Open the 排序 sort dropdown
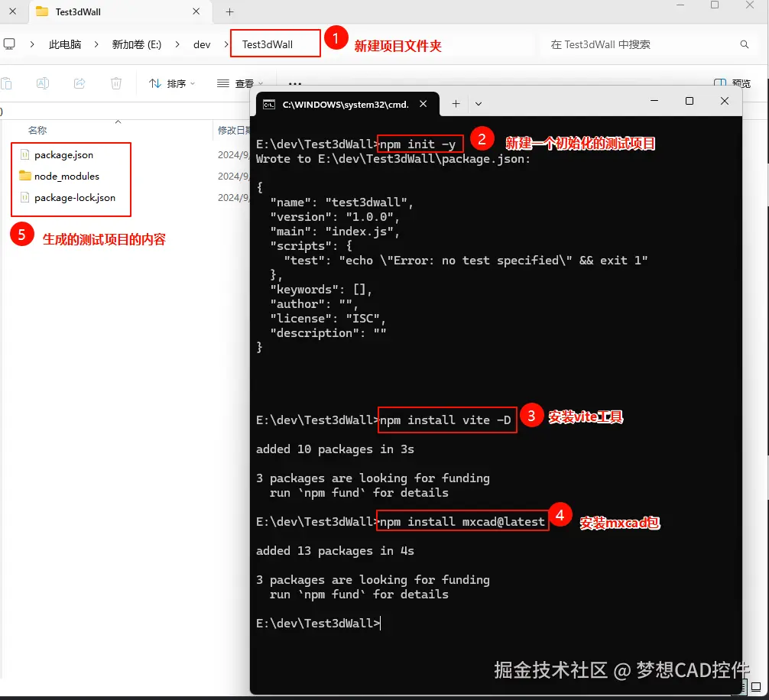The height and width of the screenshot is (700, 769). coord(172,84)
